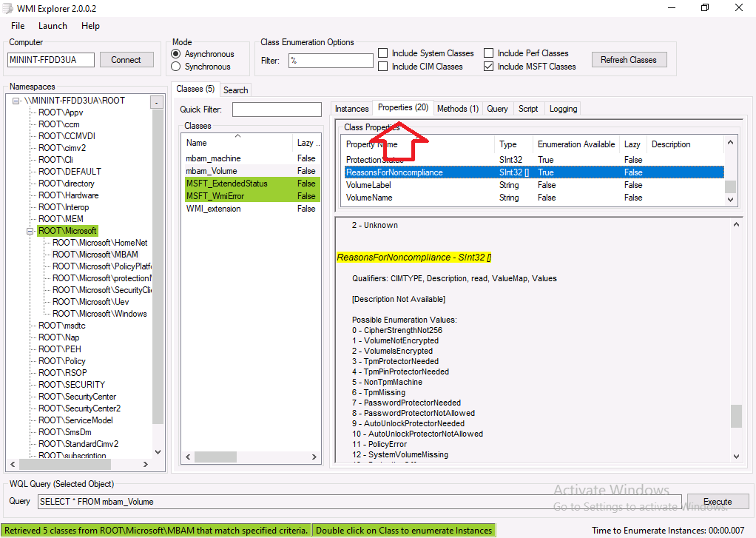Click namespaces tree scroll down arrow

pyautogui.click(x=158, y=452)
